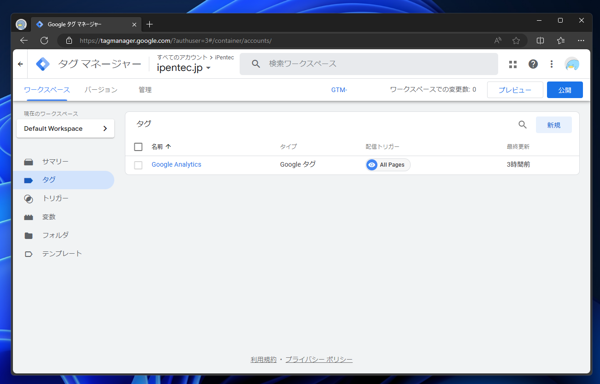Switch to the 管理 tab

pyautogui.click(x=145, y=90)
